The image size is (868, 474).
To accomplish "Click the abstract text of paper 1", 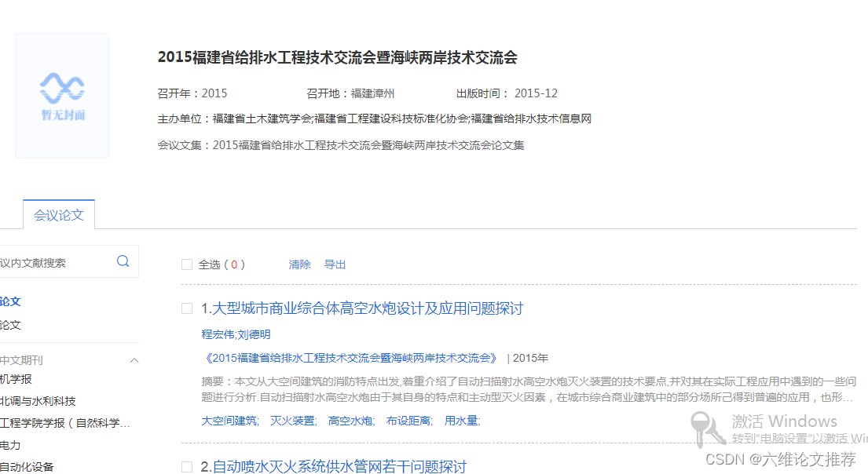I will tap(529, 389).
